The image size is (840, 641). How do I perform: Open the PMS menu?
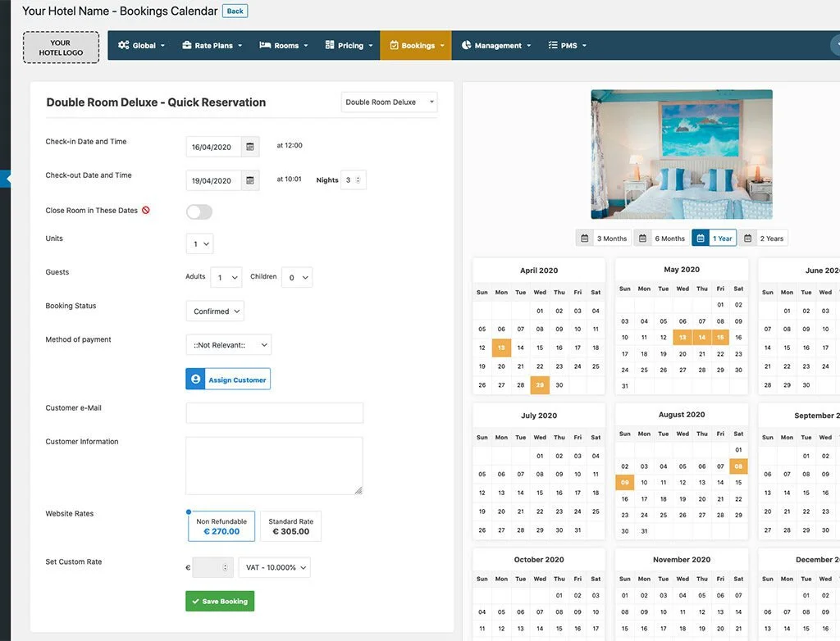pos(568,46)
